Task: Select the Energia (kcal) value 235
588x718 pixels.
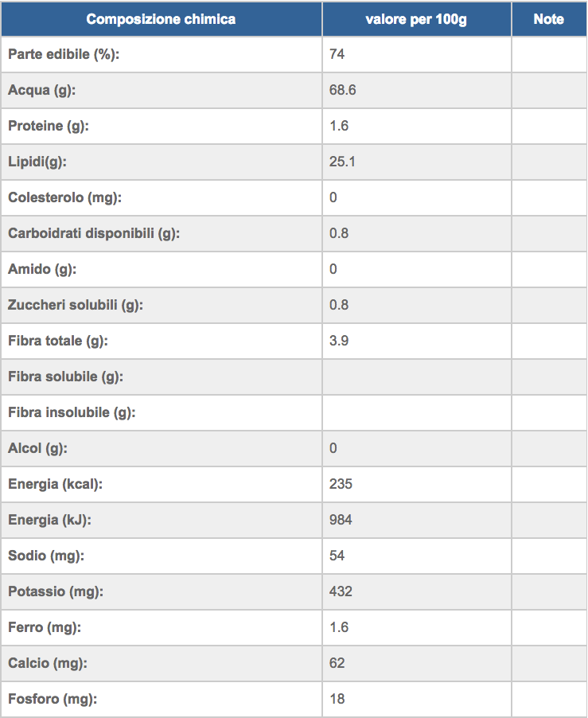Action: [x=341, y=484]
